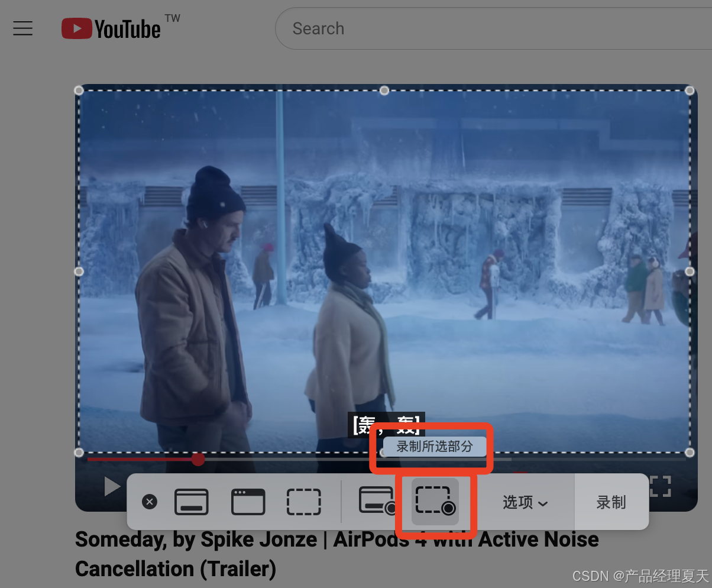Click the left-middle selection edge handle
Image resolution: width=712 pixels, height=588 pixels.
[79, 272]
